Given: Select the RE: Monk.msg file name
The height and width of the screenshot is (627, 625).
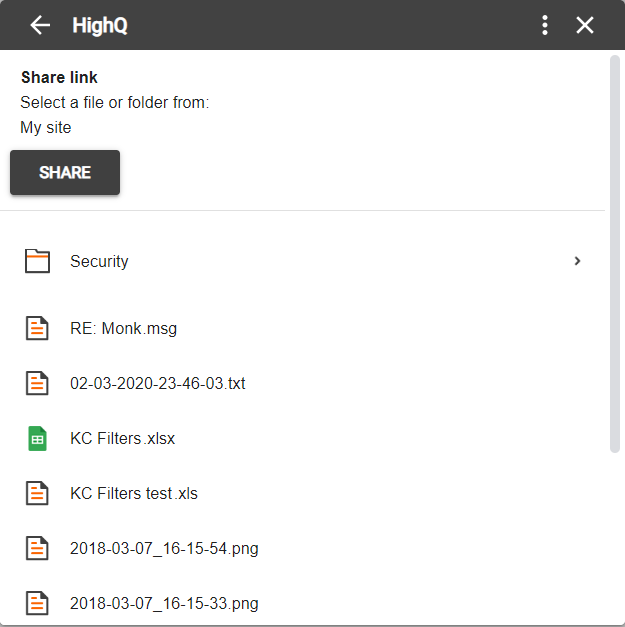Looking at the screenshot, I should [x=123, y=328].
